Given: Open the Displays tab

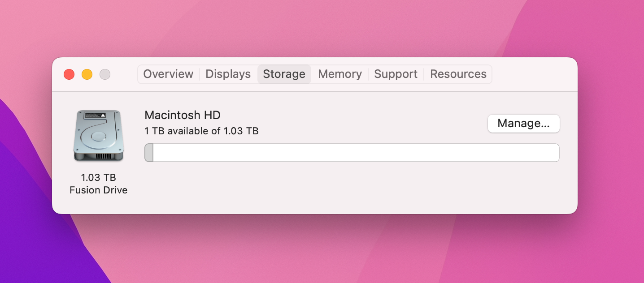Looking at the screenshot, I should (x=228, y=74).
